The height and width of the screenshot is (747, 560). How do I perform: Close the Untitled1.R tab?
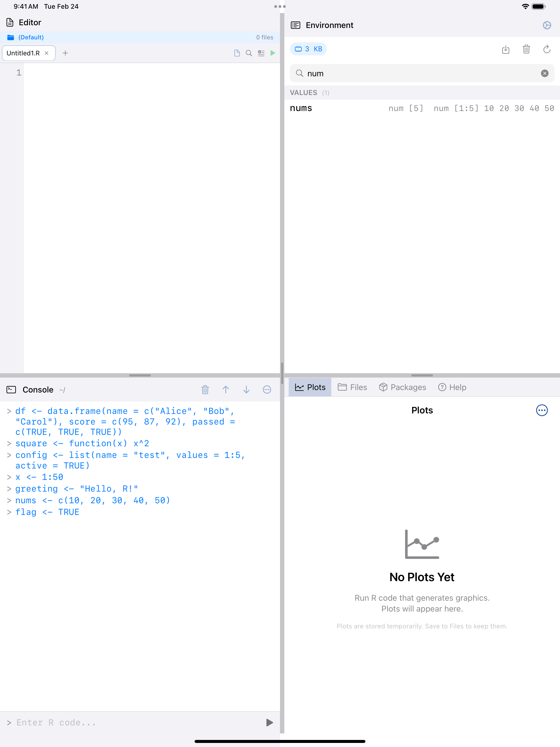click(x=47, y=53)
